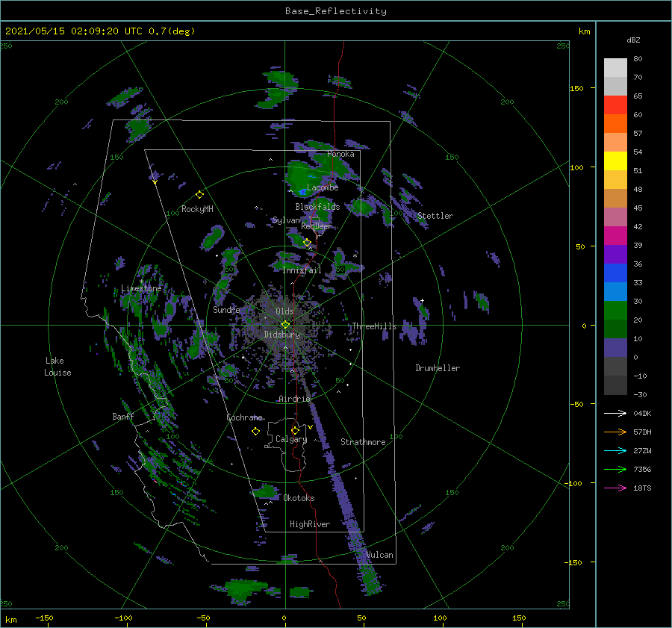Click the Okotoks label
The width and height of the screenshot is (672, 628).
click(x=299, y=498)
